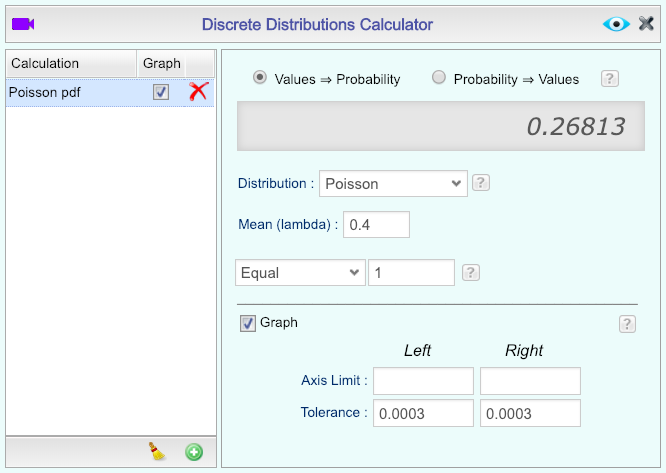Click help icon beside the value field
The width and height of the screenshot is (666, 473).
(x=471, y=273)
